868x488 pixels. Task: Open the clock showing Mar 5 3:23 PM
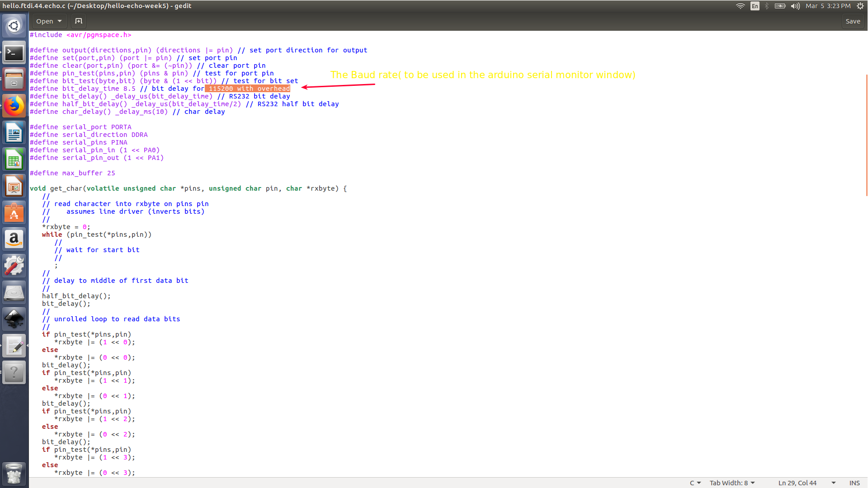[828, 6]
